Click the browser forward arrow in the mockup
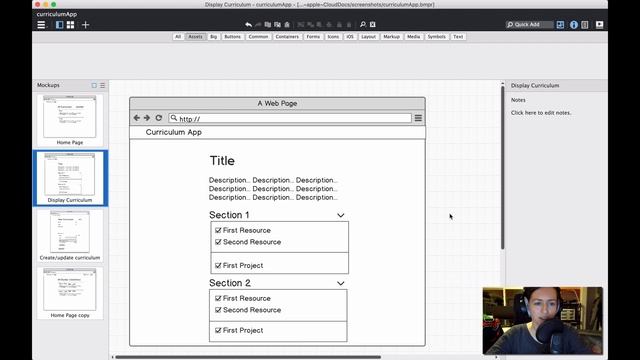This screenshot has width=640, height=360. click(147, 118)
